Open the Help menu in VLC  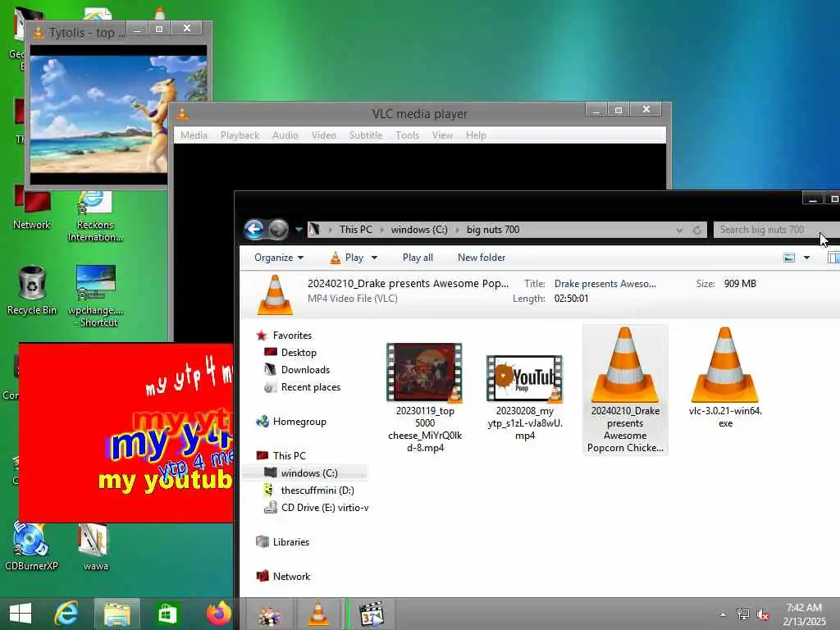[x=476, y=135]
